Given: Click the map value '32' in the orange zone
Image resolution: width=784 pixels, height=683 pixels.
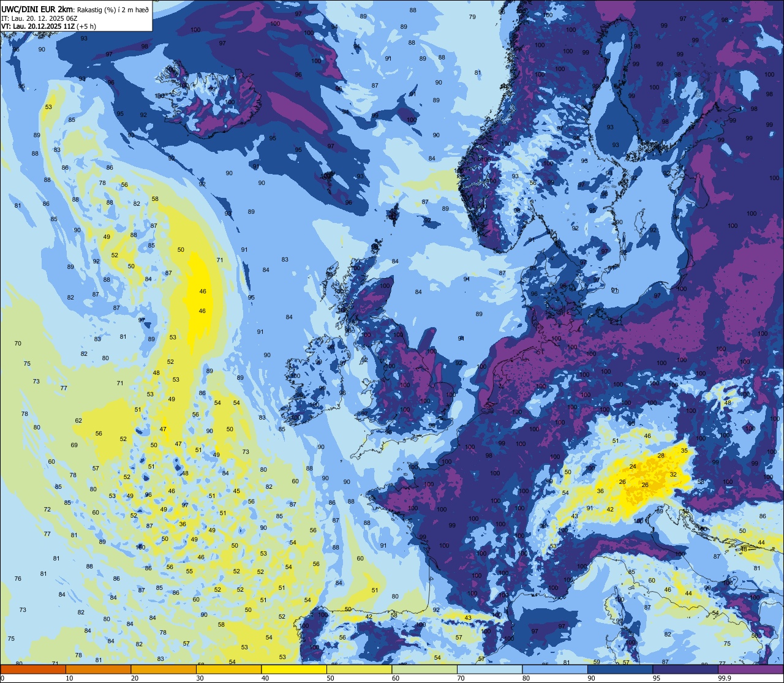Looking at the screenshot, I should tap(673, 475).
